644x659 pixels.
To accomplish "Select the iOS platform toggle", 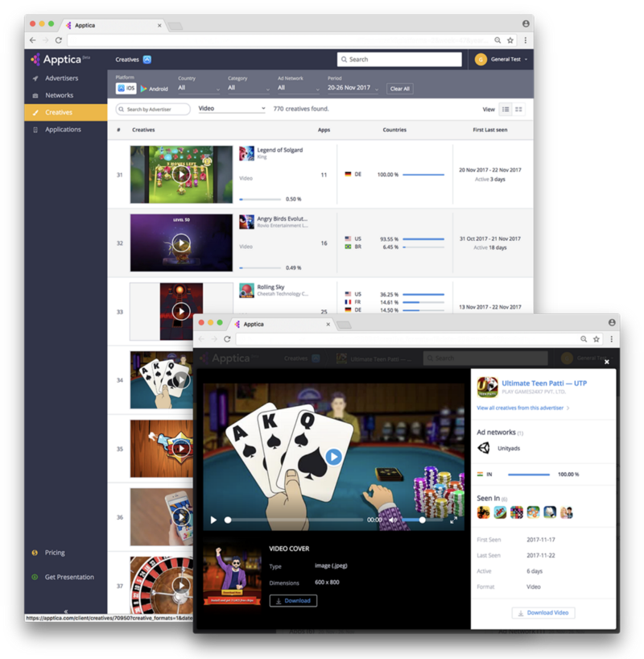I will click(126, 89).
